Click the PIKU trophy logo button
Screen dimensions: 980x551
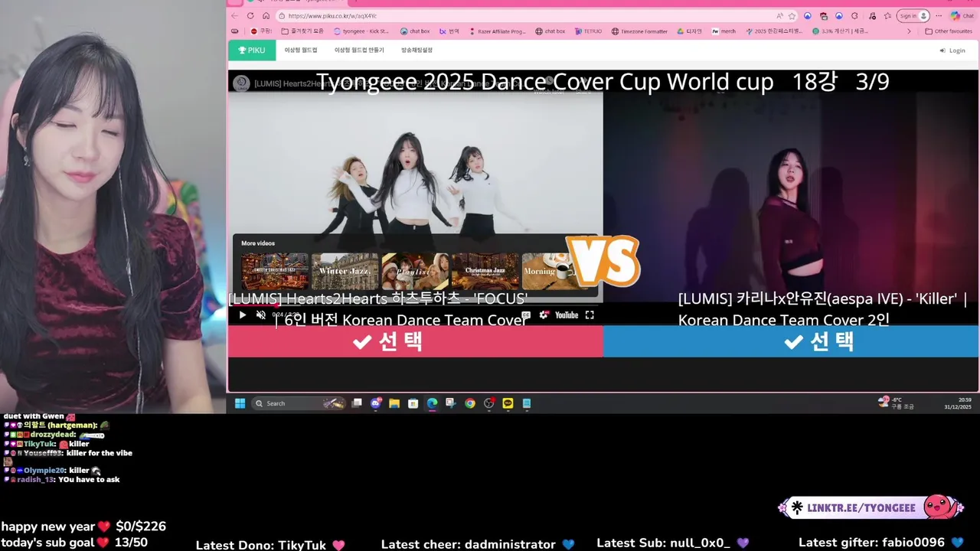[x=251, y=50]
